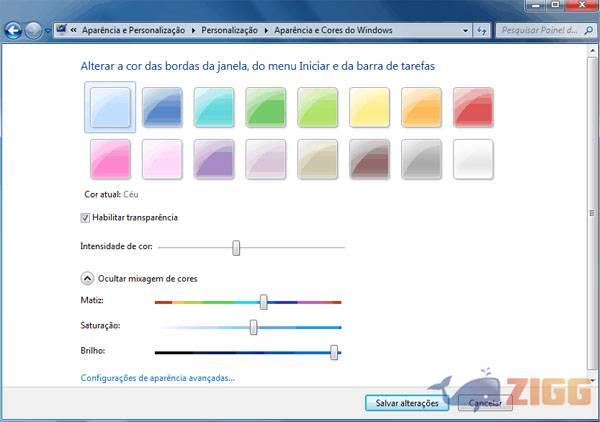Expand arrow after Personalização breadcrumb
Screen dimensions: 600x422
tap(266, 30)
